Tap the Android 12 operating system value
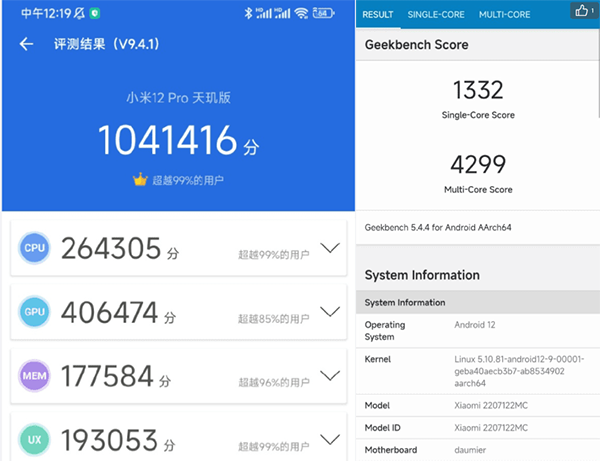Viewport: 600px width, 461px height. [474, 325]
